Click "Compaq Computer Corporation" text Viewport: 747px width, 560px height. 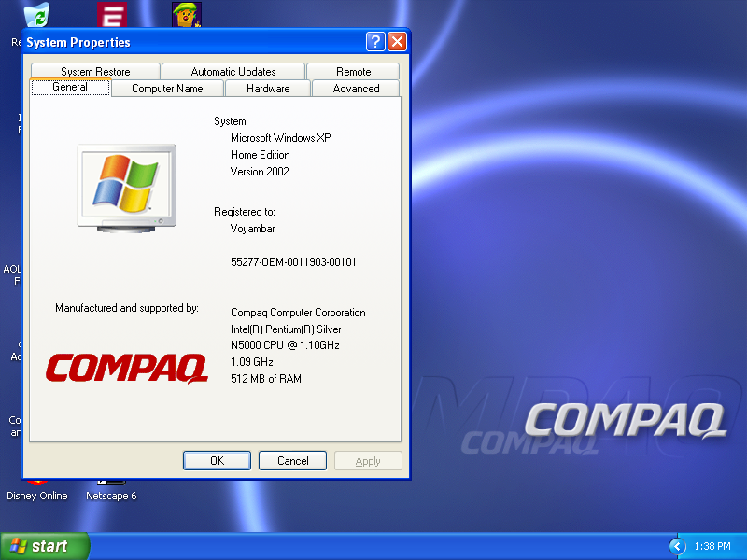coord(298,313)
